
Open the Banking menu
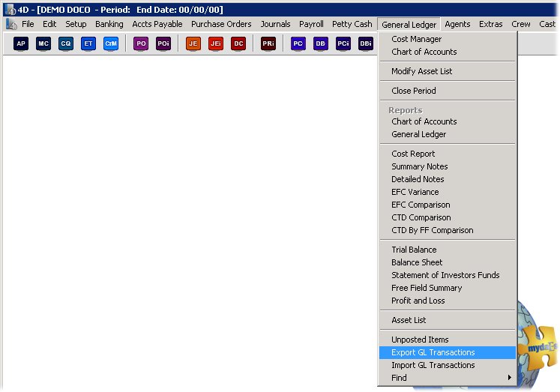(x=109, y=24)
